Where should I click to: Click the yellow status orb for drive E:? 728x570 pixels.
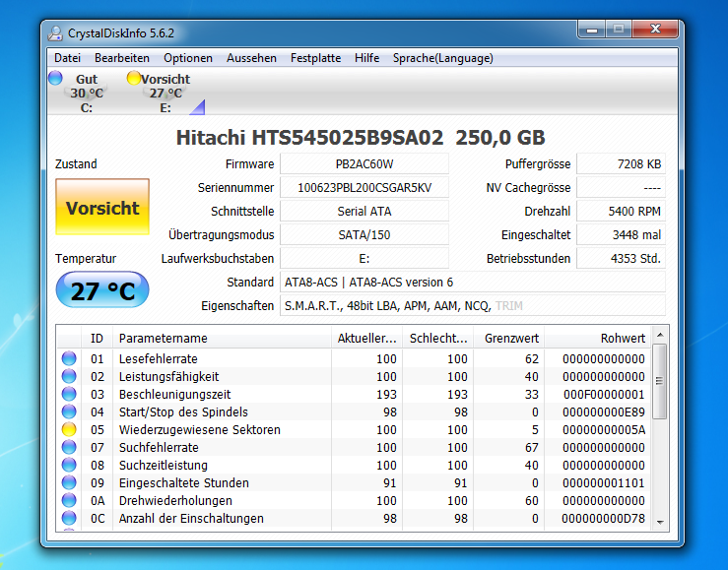(x=134, y=78)
